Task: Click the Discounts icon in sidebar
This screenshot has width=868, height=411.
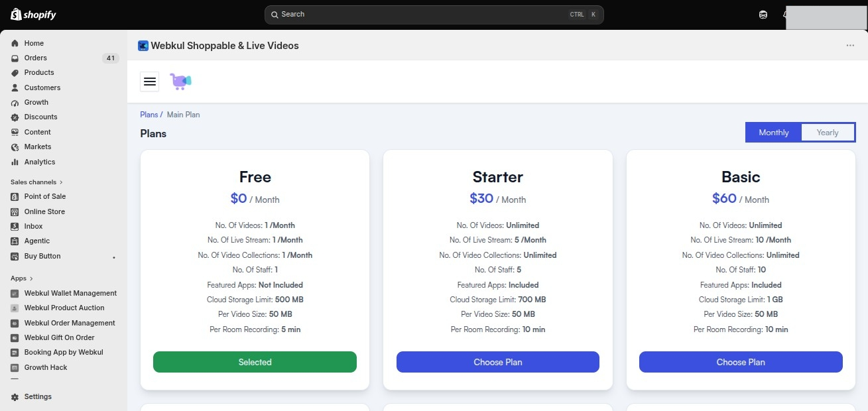Action: [x=15, y=117]
